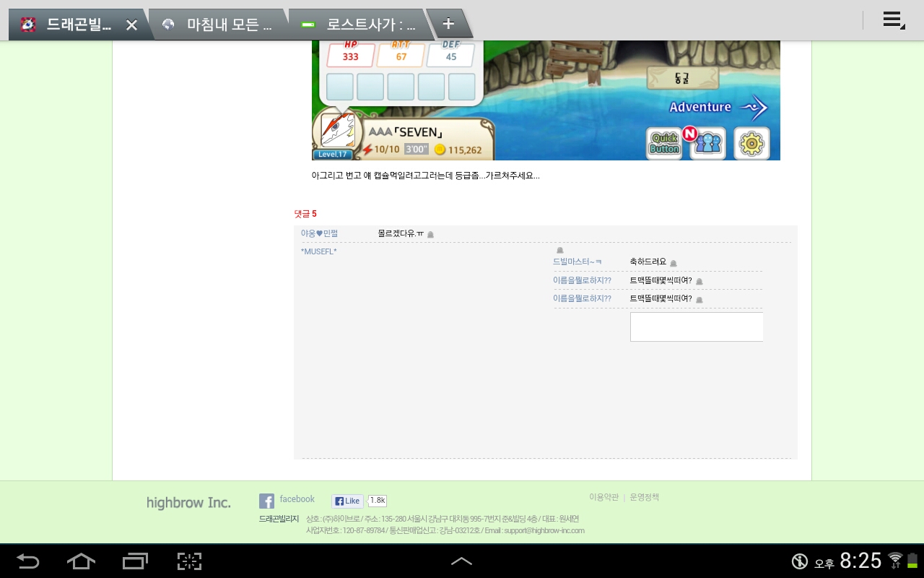
Task: Click the gear settings icon in game image
Action: tap(751, 143)
